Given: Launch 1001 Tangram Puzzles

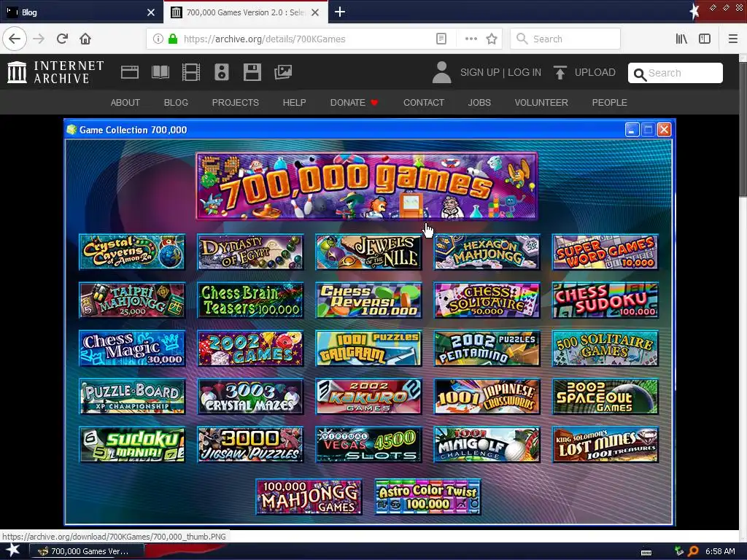Looking at the screenshot, I should [x=368, y=349].
